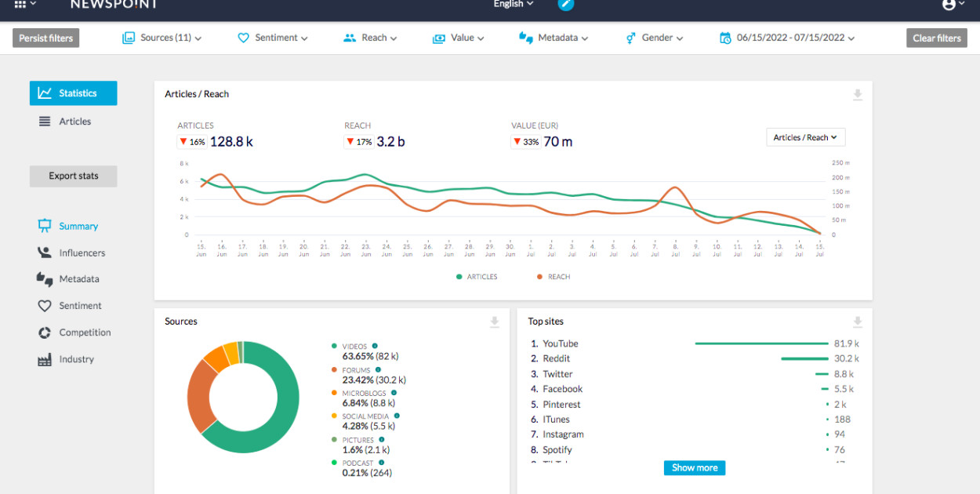The height and width of the screenshot is (494, 980).
Task: Switch to the Articles tab
Action: (74, 122)
